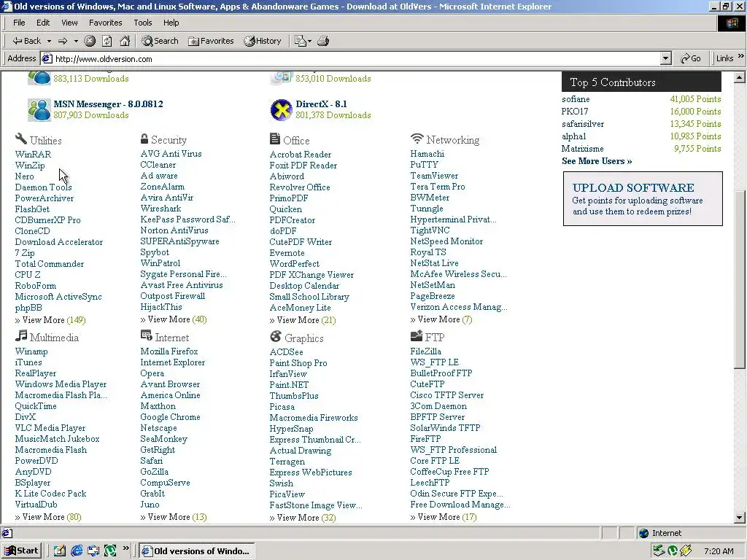Open the Winamp link
This screenshot has height=560, width=747.
pos(31,351)
